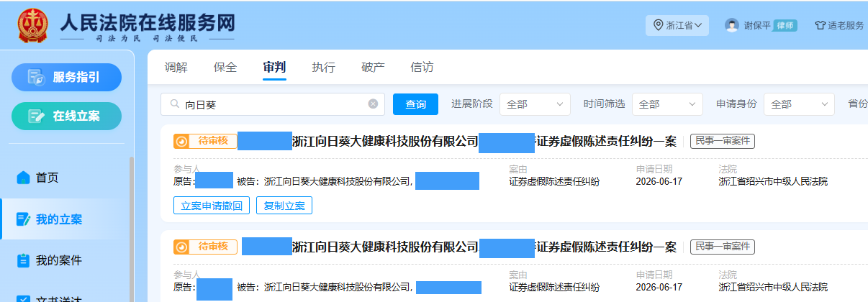
Task: Switch to the 调解 tab
Action: coord(176,68)
